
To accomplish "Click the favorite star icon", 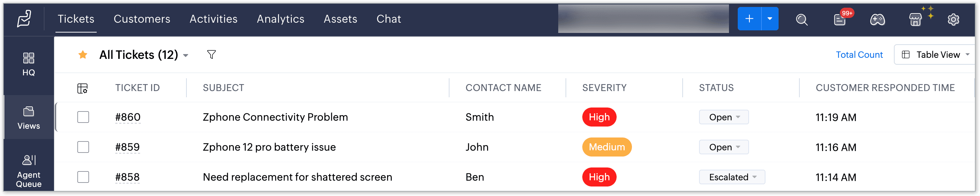I will [82, 55].
